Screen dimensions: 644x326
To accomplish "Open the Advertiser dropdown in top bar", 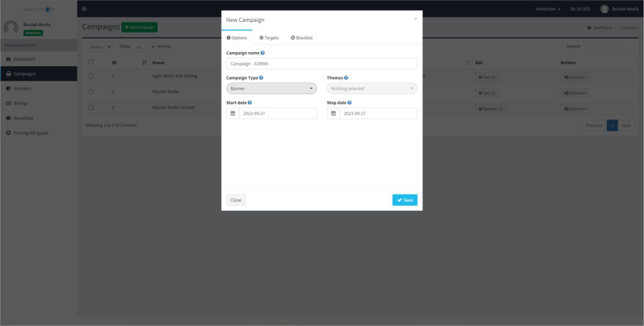I will [x=548, y=9].
